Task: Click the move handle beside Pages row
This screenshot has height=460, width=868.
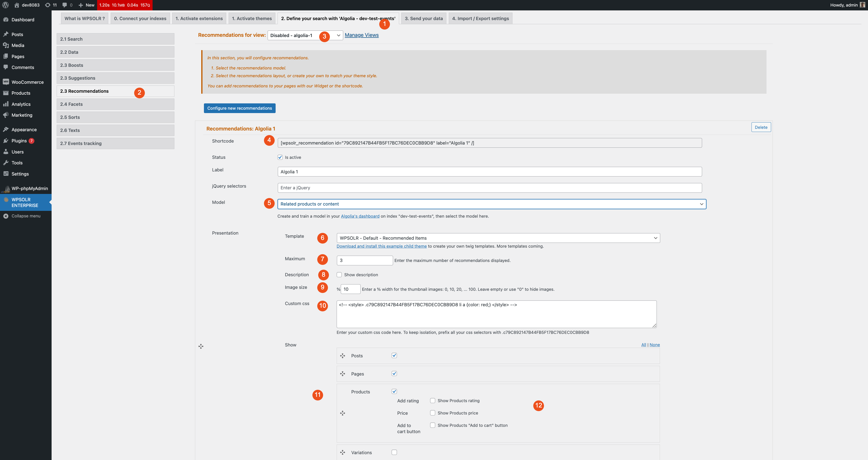Action: pos(343,374)
